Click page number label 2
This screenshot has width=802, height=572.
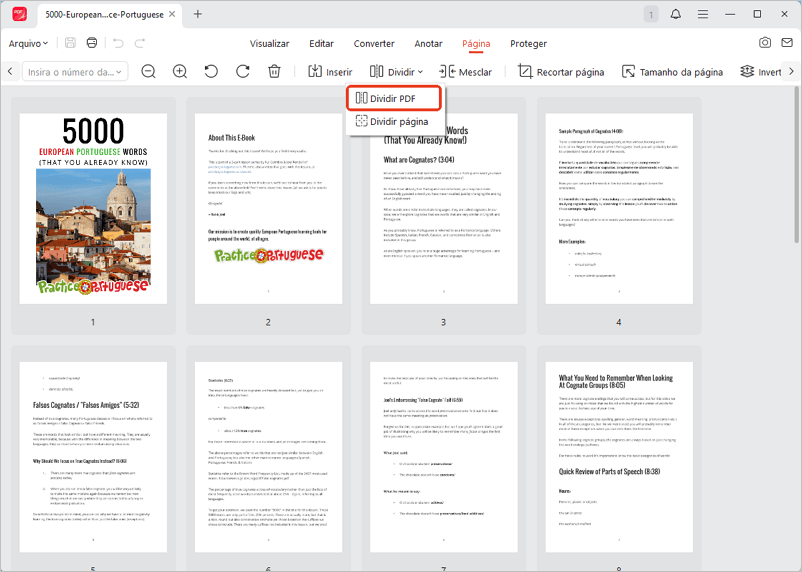click(268, 322)
